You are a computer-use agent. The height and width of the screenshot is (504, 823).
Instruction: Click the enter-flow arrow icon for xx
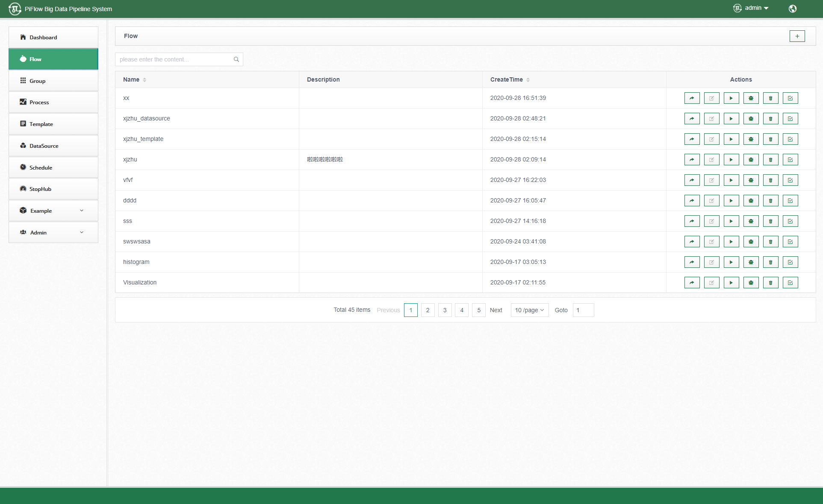pos(692,98)
